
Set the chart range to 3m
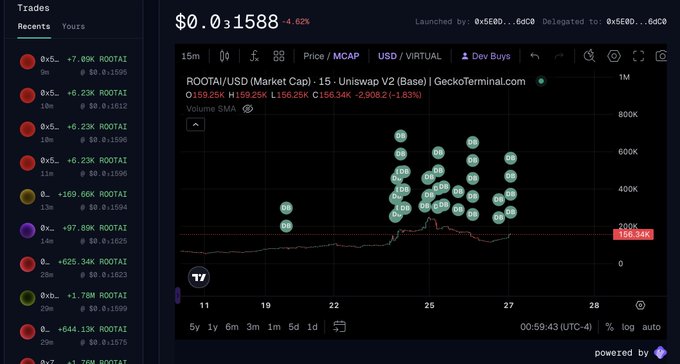[x=253, y=327]
